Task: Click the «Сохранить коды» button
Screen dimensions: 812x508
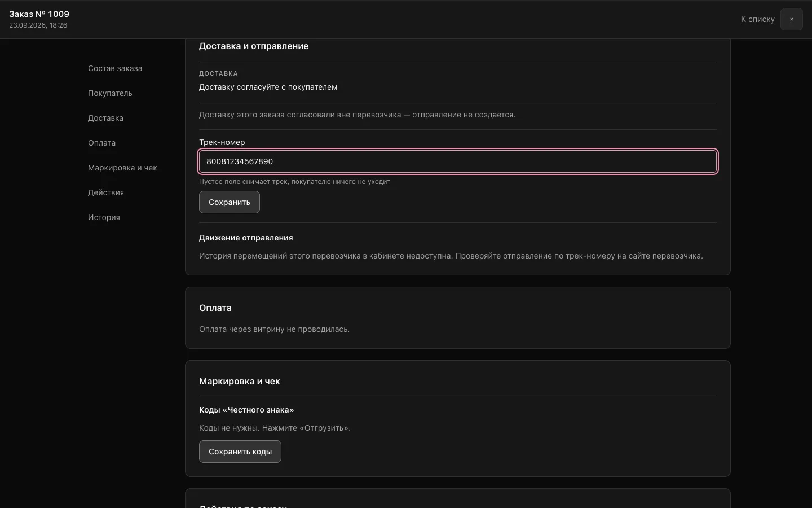Action: coord(240,452)
